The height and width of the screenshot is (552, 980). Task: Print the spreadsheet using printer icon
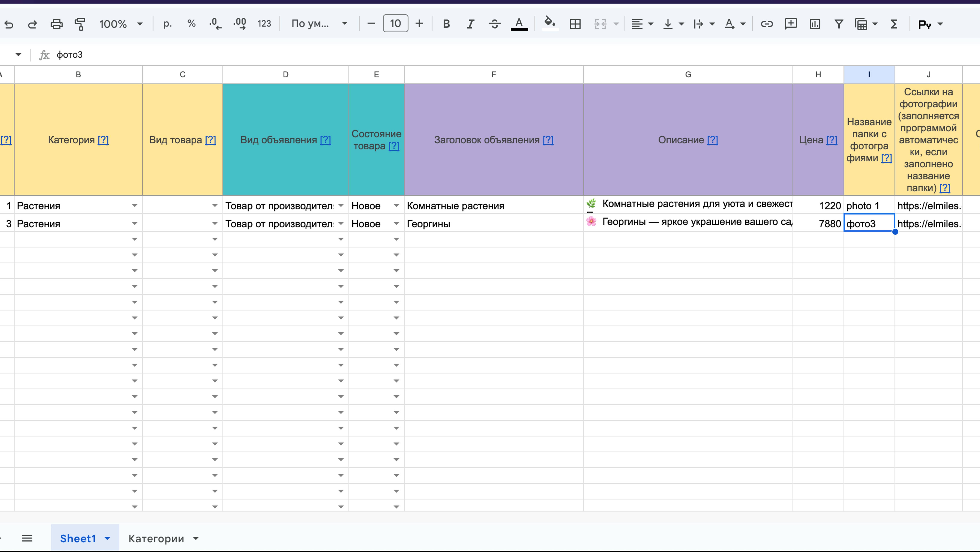[x=56, y=24]
